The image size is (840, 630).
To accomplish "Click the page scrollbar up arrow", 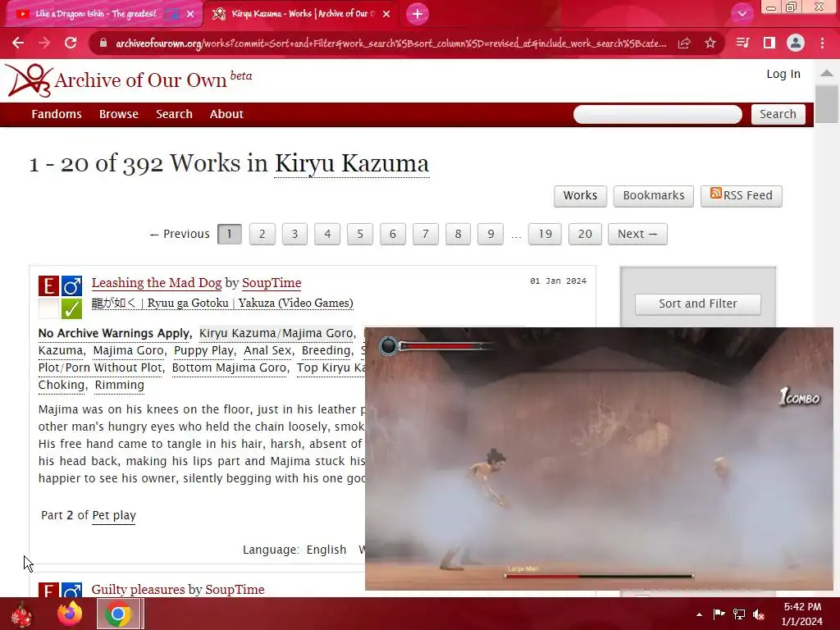I will pos(827,73).
